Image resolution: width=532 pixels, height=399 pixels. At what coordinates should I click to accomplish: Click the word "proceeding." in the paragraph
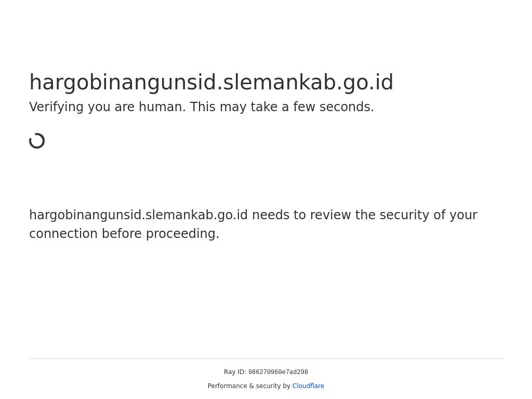tap(182, 234)
